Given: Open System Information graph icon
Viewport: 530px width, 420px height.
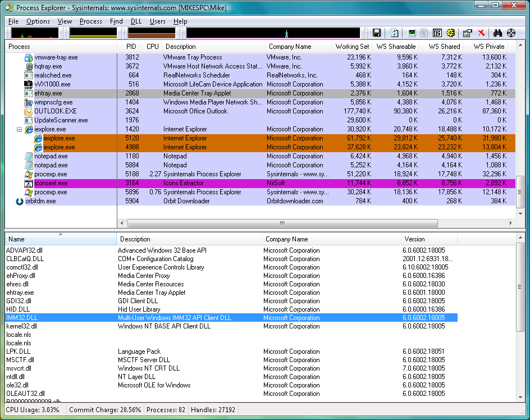Looking at the screenshot, I should pos(412,33).
